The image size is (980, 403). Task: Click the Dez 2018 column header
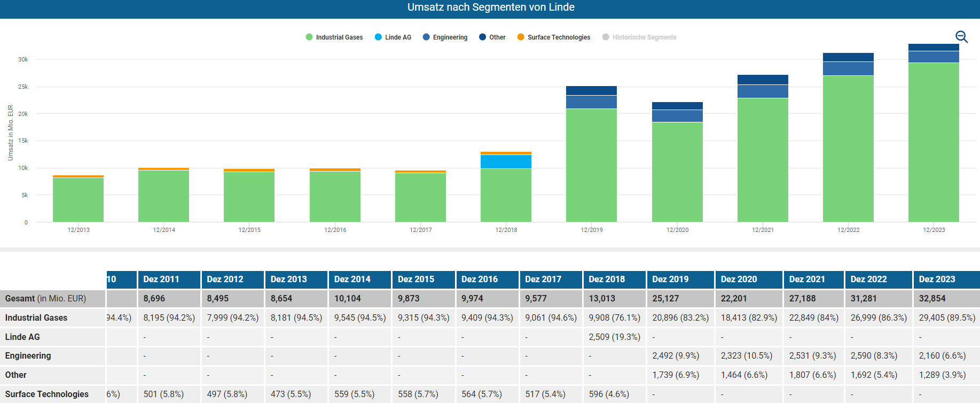coord(614,280)
